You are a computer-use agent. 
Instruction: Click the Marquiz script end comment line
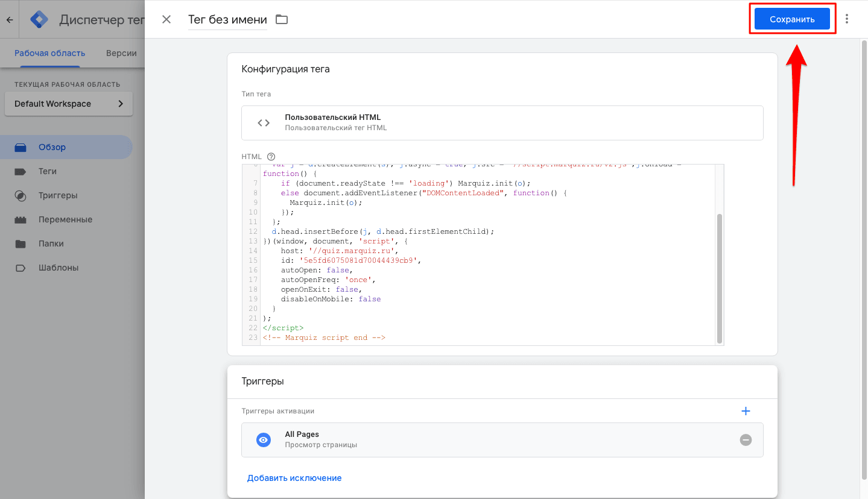(x=324, y=337)
